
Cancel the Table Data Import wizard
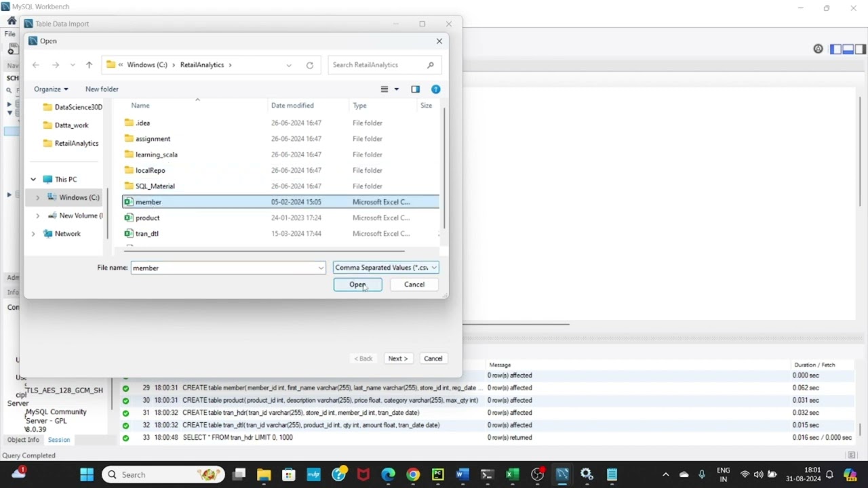[x=433, y=359]
